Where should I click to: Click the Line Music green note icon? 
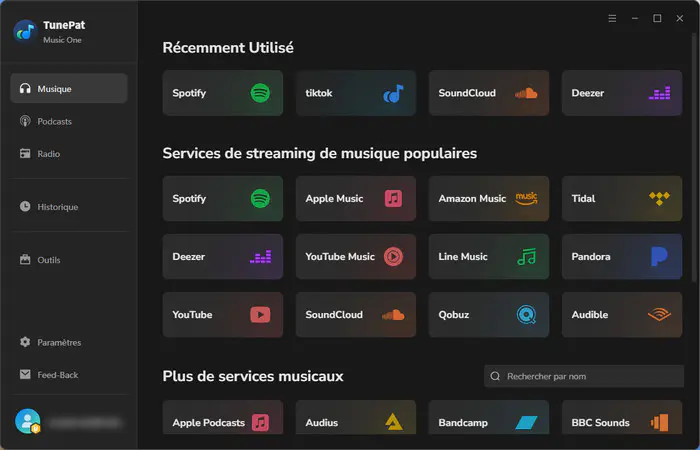pyautogui.click(x=526, y=257)
